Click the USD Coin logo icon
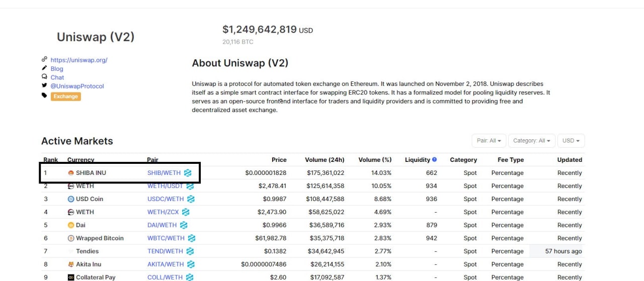This screenshot has width=644, height=281. (71, 199)
